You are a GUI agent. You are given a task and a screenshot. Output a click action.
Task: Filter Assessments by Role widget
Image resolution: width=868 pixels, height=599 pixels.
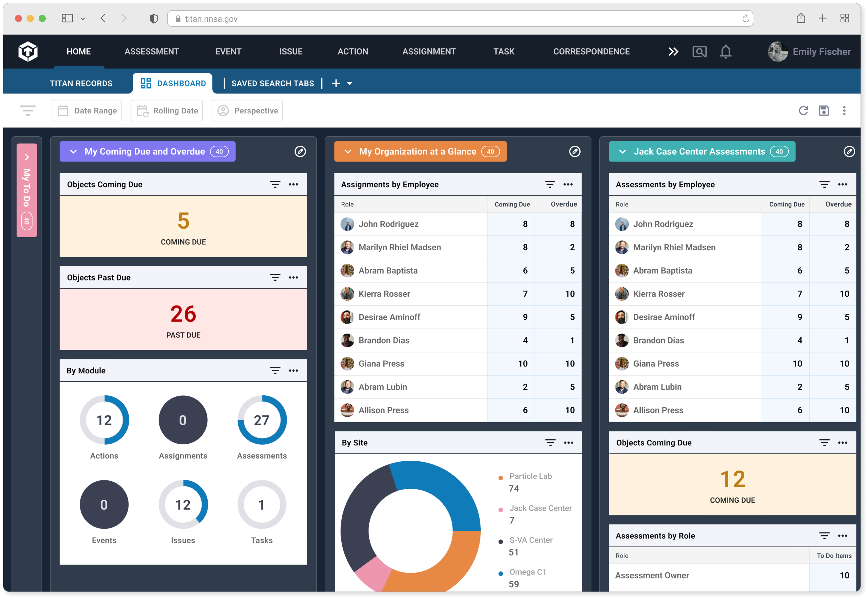(x=824, y=536)
